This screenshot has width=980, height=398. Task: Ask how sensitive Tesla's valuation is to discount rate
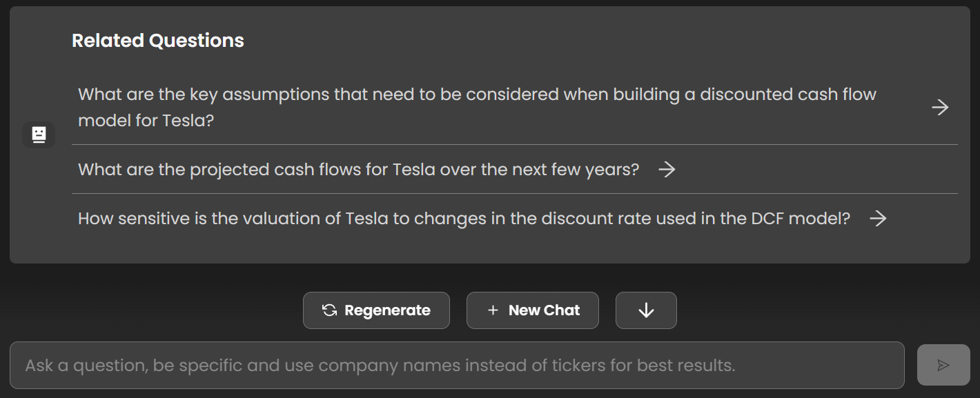coord(514,219)
